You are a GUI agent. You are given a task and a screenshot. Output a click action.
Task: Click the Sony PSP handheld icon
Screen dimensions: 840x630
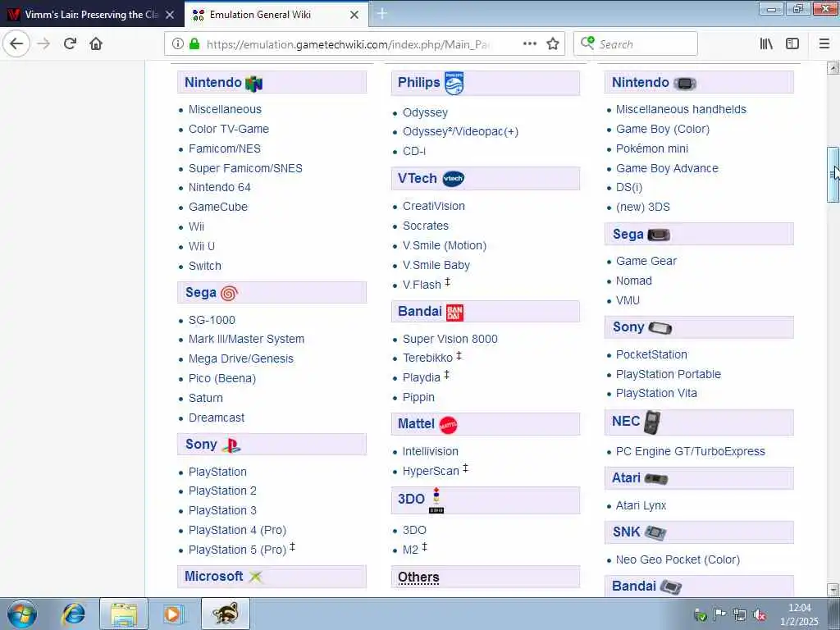point(660,327)
